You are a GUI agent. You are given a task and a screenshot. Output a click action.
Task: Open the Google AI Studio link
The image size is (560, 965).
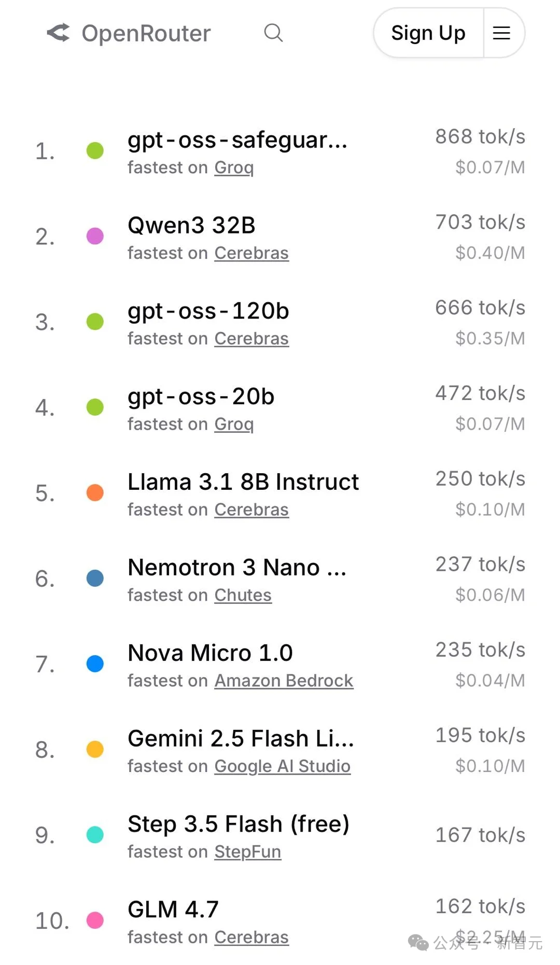(282, 766)
